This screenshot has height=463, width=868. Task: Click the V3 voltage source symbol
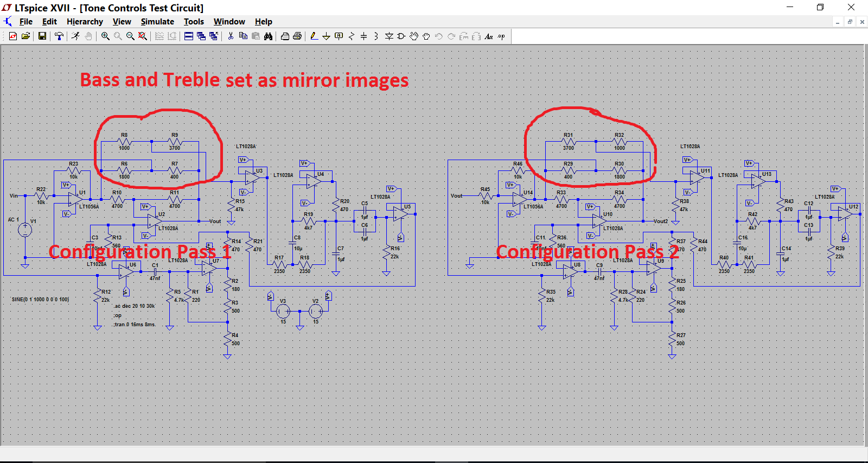283,312
